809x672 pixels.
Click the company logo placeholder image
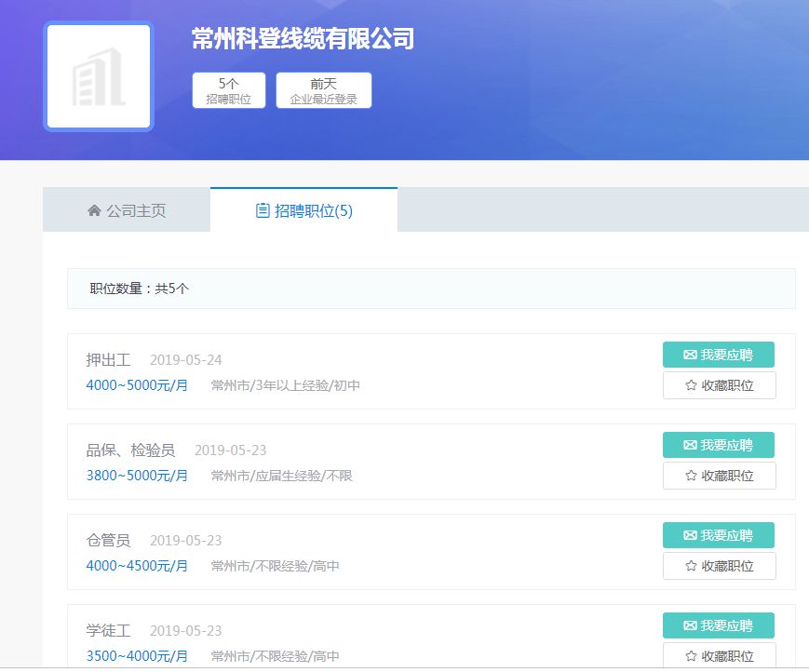click(x=99, y=76)
